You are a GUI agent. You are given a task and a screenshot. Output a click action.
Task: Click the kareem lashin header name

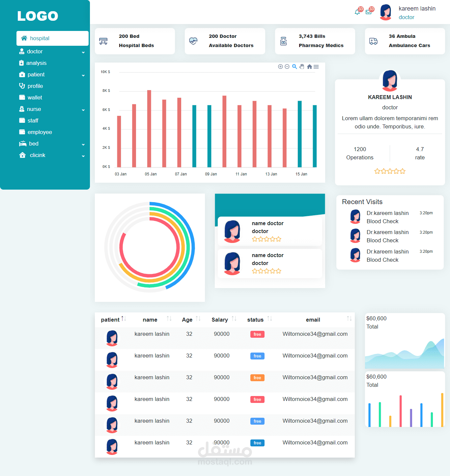pos(417,9)
